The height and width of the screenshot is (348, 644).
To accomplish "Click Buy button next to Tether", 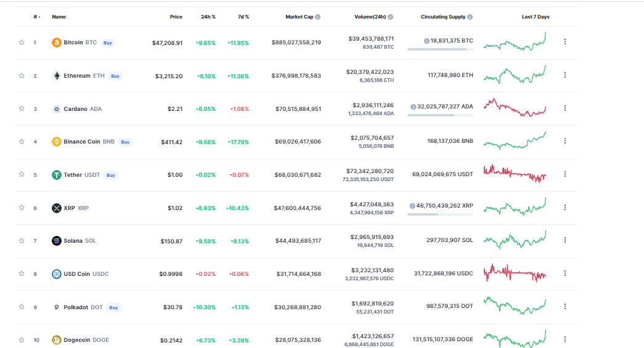I will pos(111,175).
